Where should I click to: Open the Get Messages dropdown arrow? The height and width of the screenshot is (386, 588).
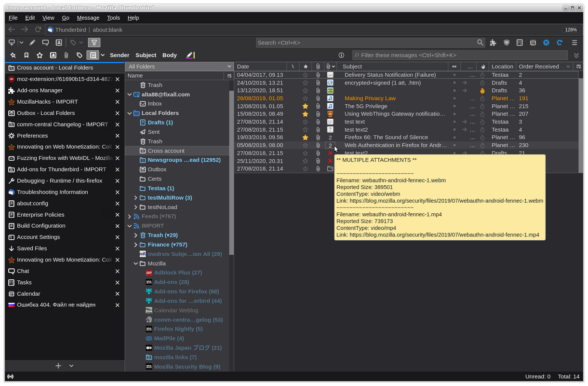click(x=22, y=42)
